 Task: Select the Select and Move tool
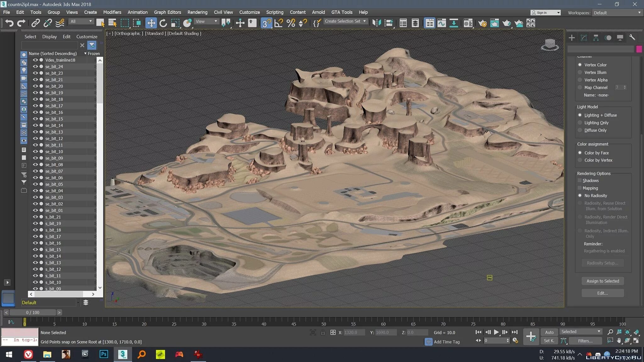click(151, 23)
